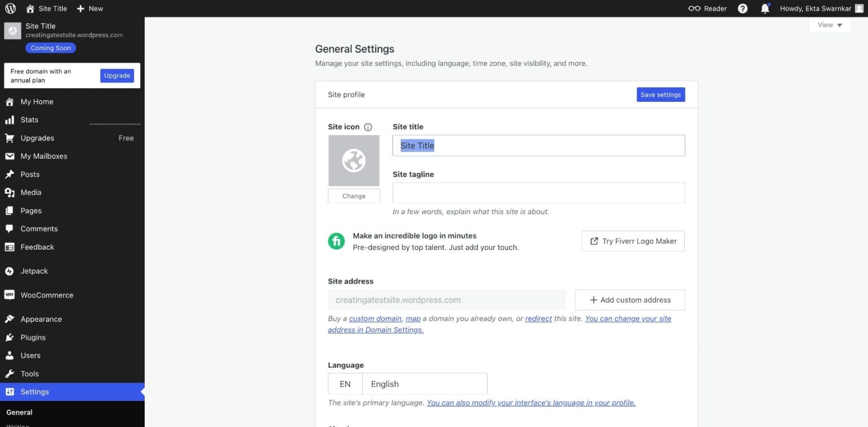Open Jetpack from the sidebar
Screen dimensions: 868x427
click(x=34, y=271)
